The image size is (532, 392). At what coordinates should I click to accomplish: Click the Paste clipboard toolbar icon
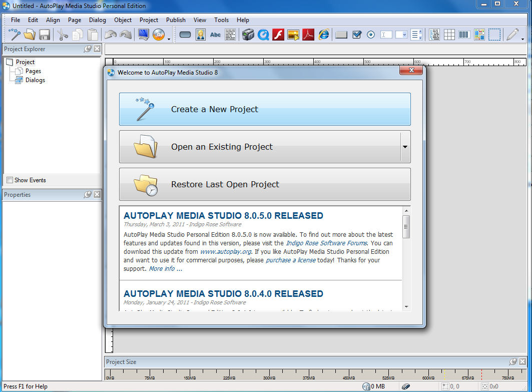pos(93,35)
